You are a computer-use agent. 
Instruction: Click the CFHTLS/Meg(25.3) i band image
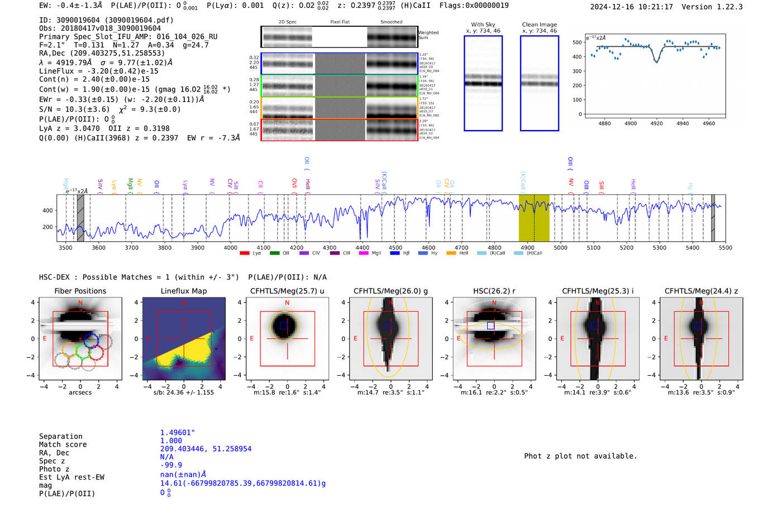coord(598,338)
